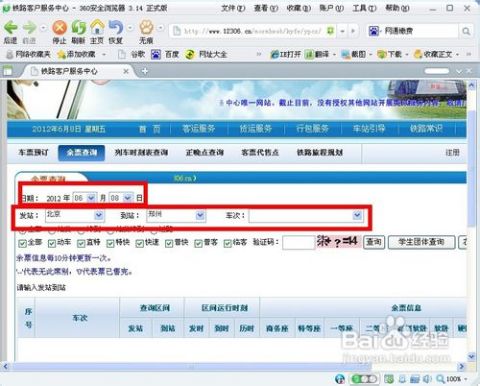Click the search magnifier icon in toolbar
480x386 pixels.
[x=466, y=31]
